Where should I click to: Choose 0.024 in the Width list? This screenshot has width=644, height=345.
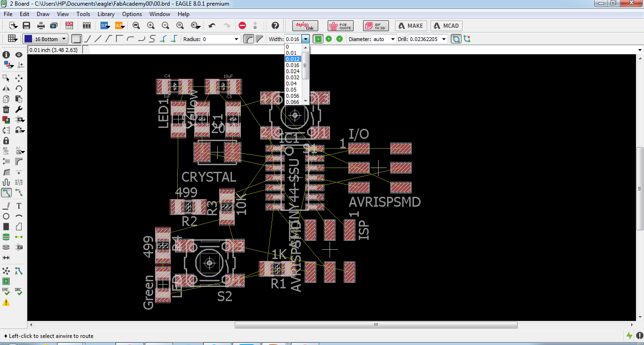point(293,71)
